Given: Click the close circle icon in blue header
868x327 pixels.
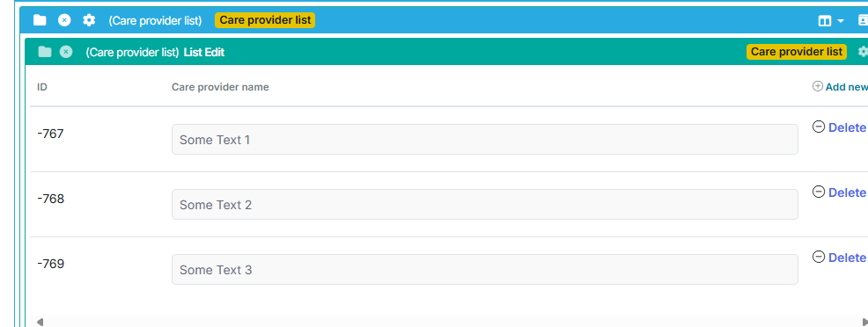Looking at the screenshot, I should pos(65,20).
